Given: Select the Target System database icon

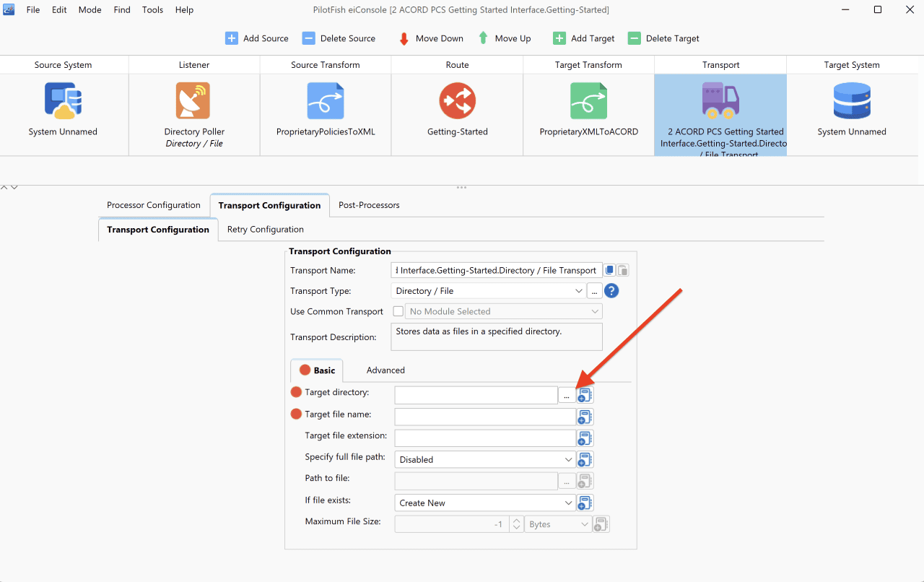Looking at the screenshot, I should (852, 100).
